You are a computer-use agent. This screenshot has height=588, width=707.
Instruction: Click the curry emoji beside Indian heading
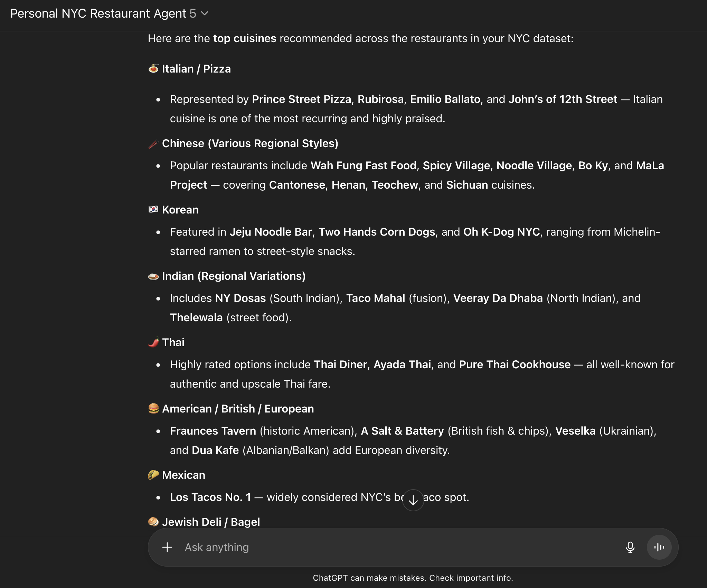pyautogui.click(x=153, y=276)
